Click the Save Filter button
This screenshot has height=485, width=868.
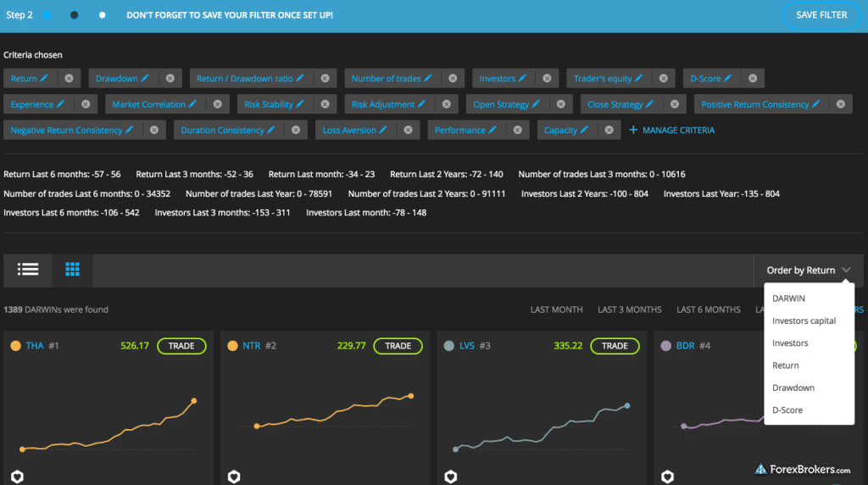[x=821, y=15]
